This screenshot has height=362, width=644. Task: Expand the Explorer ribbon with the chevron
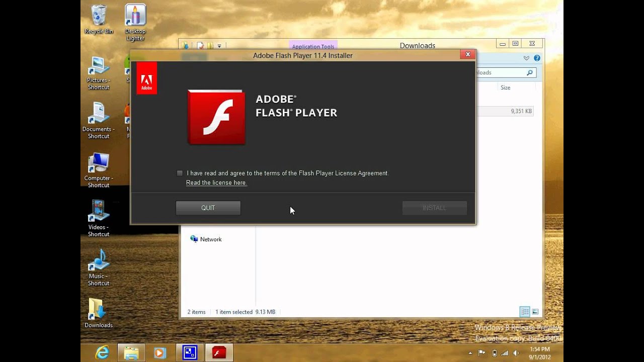point(526,58)
